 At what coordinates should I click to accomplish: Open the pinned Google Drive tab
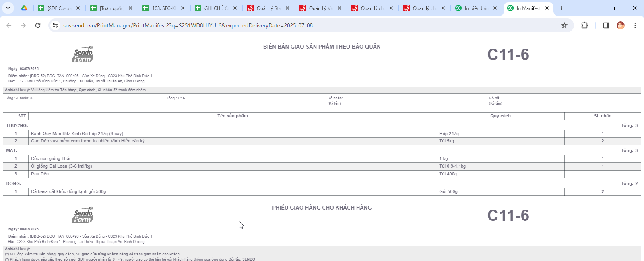click(24, 8)
